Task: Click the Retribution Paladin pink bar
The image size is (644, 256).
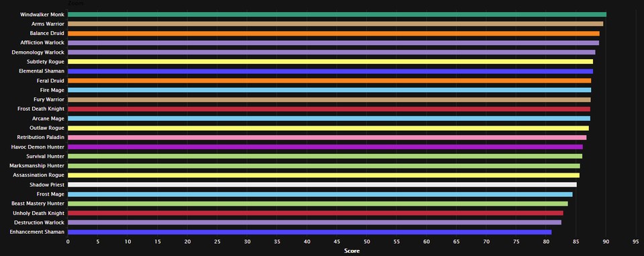Action: click(x=327, y=138)
